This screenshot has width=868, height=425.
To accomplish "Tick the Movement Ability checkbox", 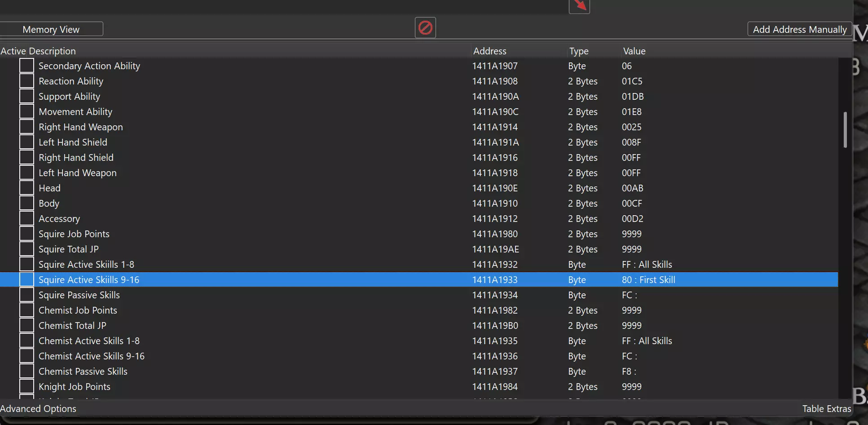I will (26, 111).
